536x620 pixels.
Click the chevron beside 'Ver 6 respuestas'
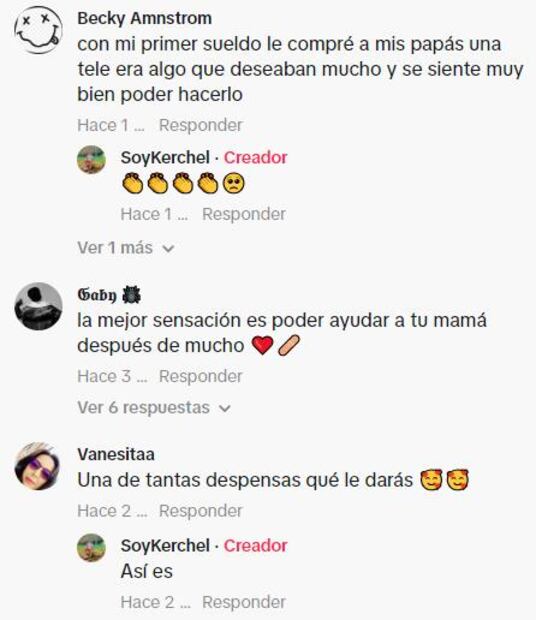[x=225, y=408]
